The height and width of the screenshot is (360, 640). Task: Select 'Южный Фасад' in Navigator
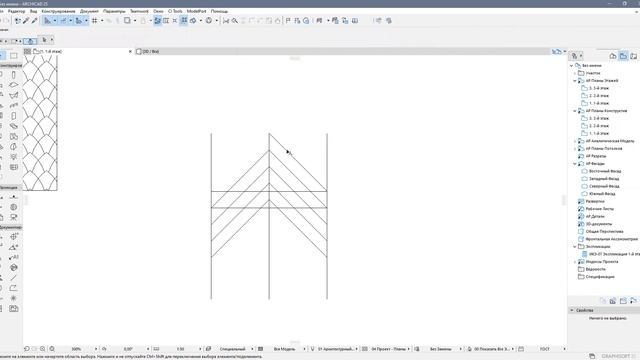(602, 194)
